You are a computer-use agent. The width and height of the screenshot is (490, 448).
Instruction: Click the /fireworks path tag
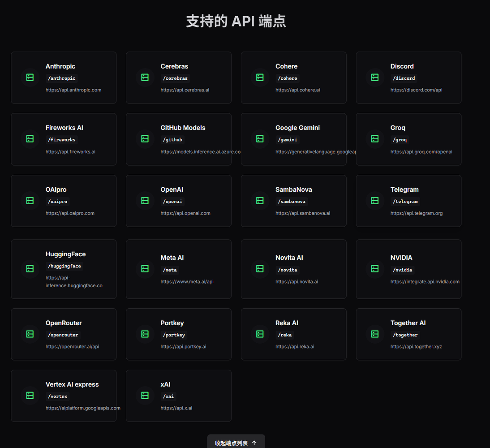pos(61,140)
